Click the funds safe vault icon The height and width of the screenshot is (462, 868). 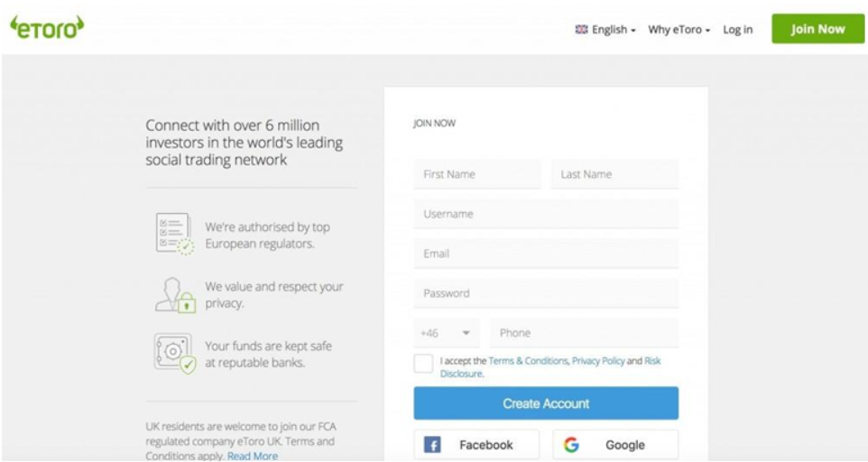[x=175, y=354]
